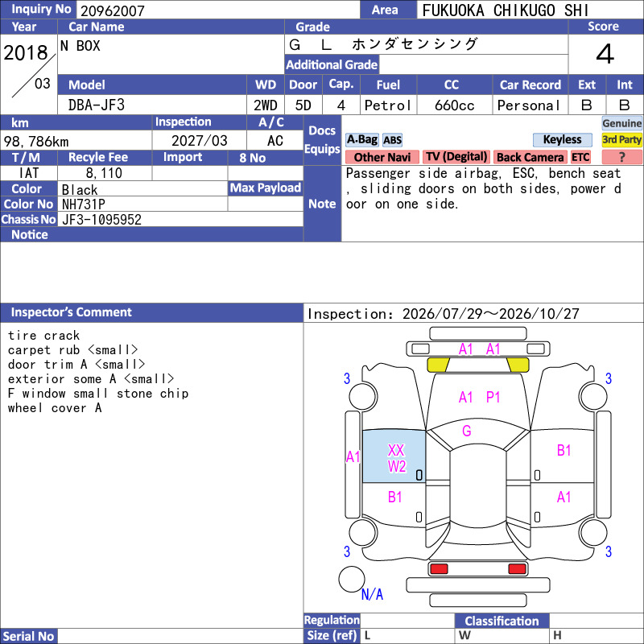Viewport: 644px width, 644px height.
Task: Click the highlighted XX W2 door panel
Action: [394, 456]
